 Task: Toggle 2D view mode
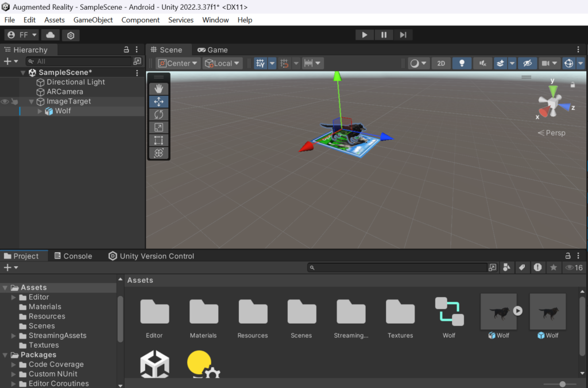click(x=441, y=63)
